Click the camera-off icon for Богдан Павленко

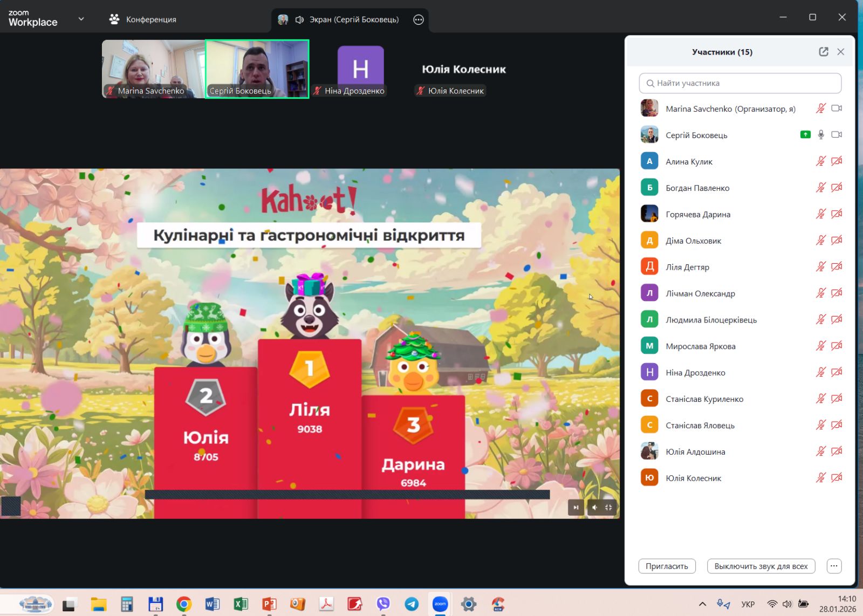coord(837,188)
